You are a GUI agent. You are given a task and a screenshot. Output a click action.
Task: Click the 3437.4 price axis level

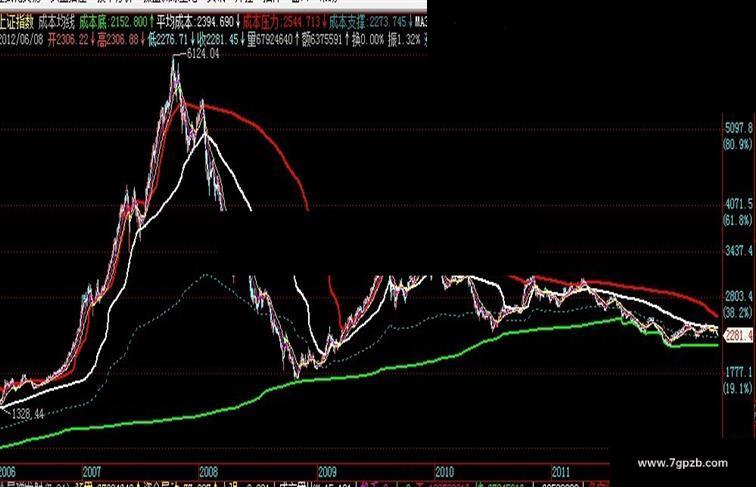tap(738, 251)
